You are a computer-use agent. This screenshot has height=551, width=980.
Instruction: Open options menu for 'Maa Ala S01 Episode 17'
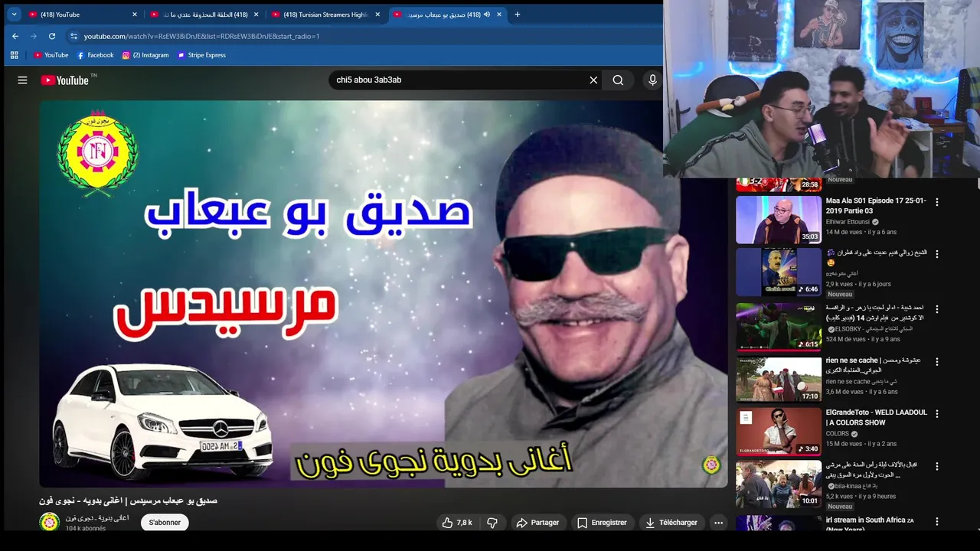pyautogui.click(x=936, y=202)
